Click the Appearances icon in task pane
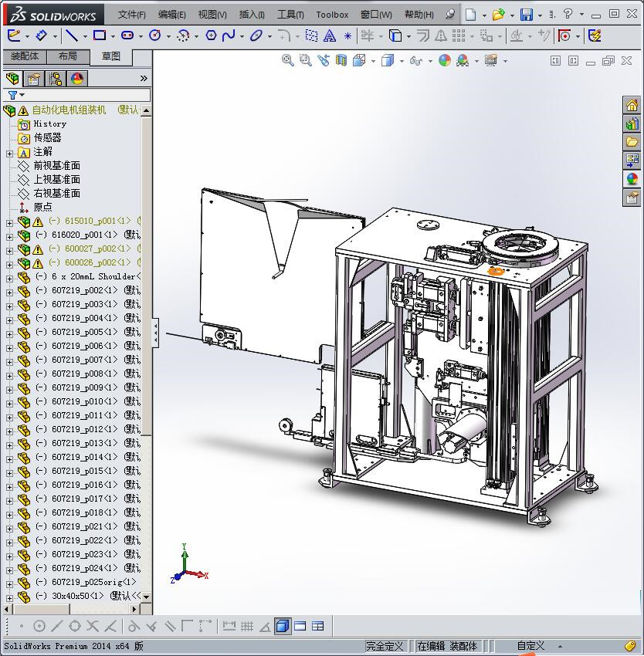Image resolution: width=644 pixels, height=656 pixels. coord(632,179)
